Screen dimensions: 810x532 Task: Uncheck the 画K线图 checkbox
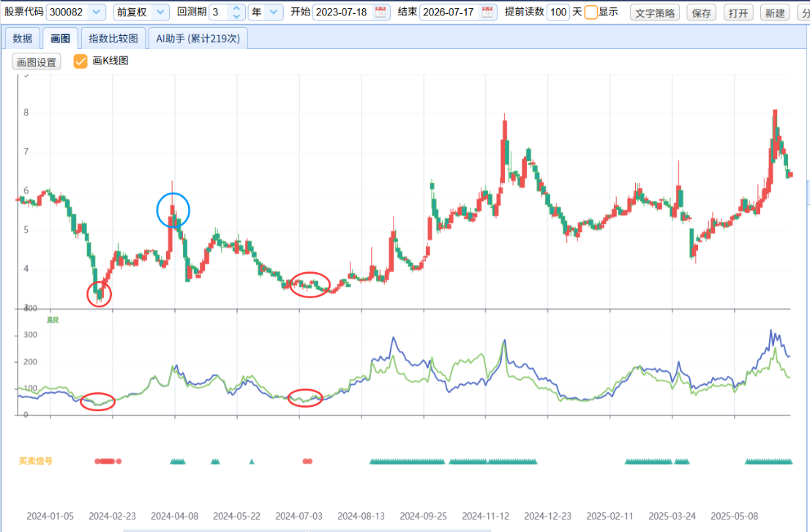tap(80, 61)
